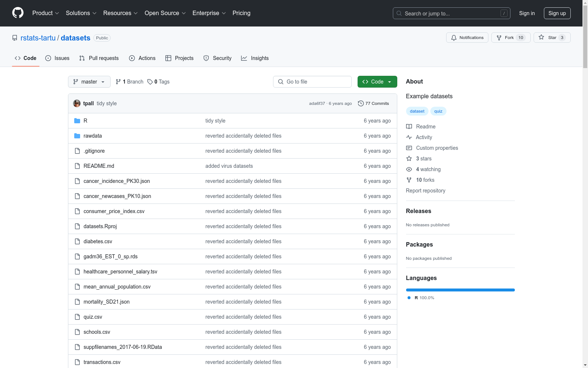The height and width of the screenshot is (368, 588).
Task: Click the file icon of schools.csv
Action: pos(77,332)
